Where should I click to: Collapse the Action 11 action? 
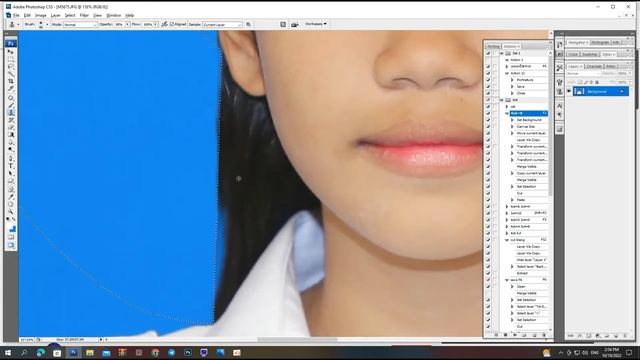507,73
